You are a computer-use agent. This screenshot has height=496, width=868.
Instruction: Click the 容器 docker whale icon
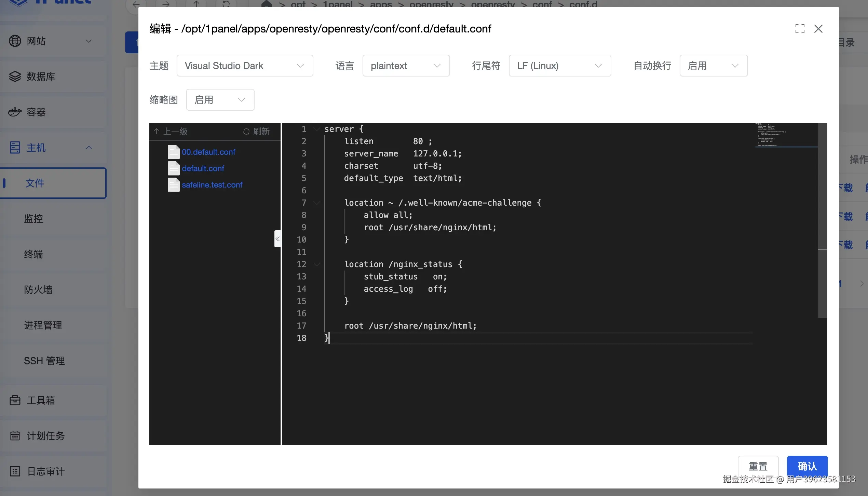(x=15, y=112)
